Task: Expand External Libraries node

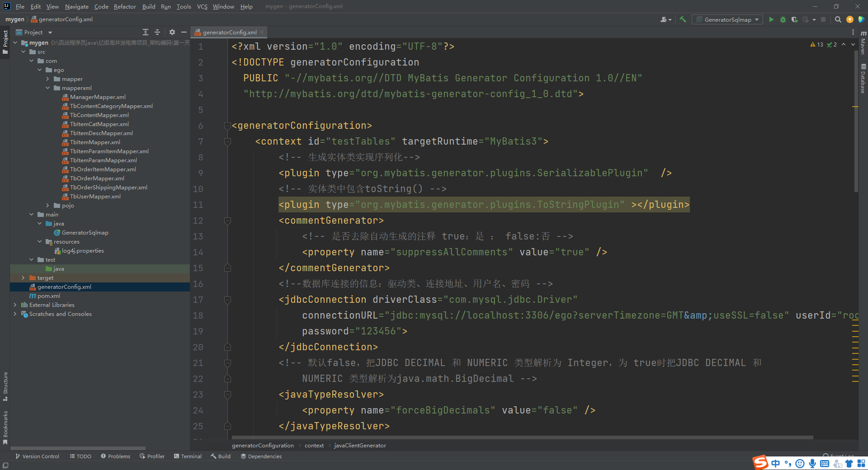Action: pyautogui.click(x=15, y=305)
